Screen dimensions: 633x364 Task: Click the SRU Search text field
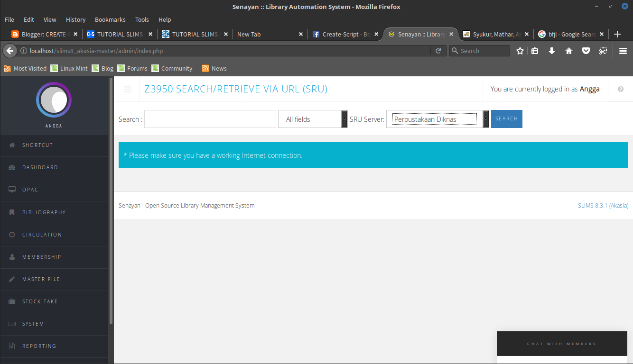coord(210,119)
